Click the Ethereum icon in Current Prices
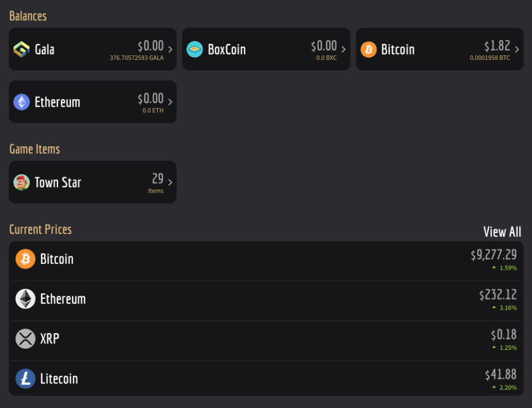 click(x=25, y=299)
